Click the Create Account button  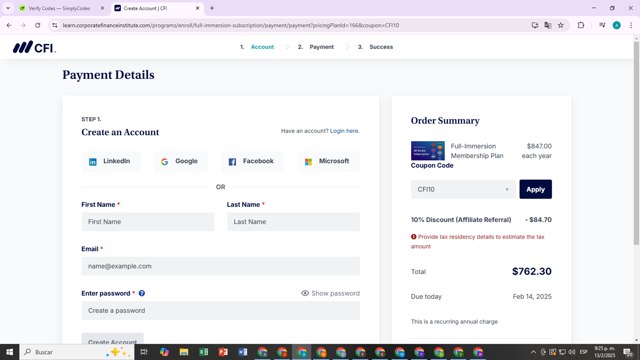[113, 339]
